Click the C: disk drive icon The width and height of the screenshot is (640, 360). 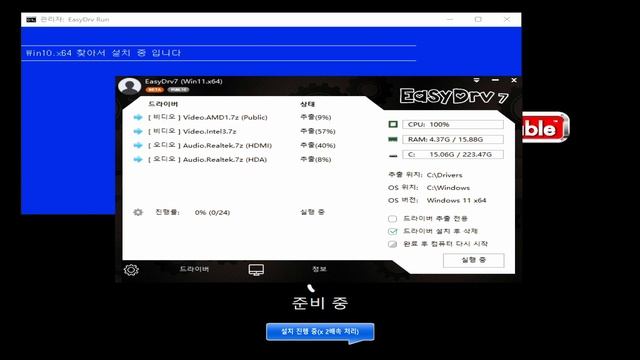(393, 156)
